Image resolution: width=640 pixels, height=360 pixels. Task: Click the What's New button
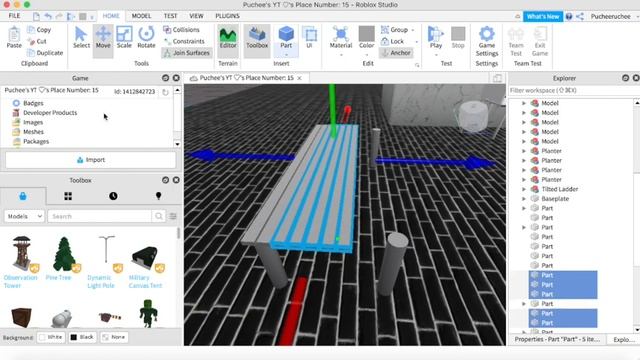point(543,16)
